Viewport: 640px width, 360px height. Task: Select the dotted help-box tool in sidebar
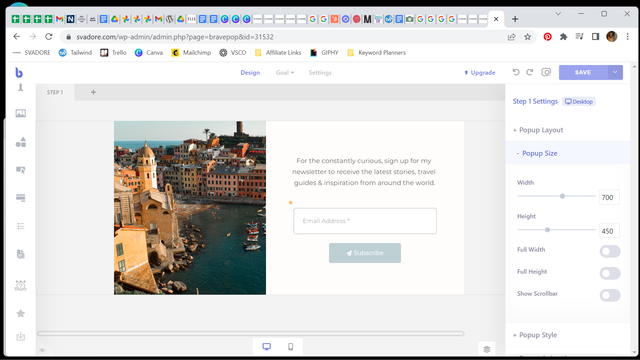point(20,285)
